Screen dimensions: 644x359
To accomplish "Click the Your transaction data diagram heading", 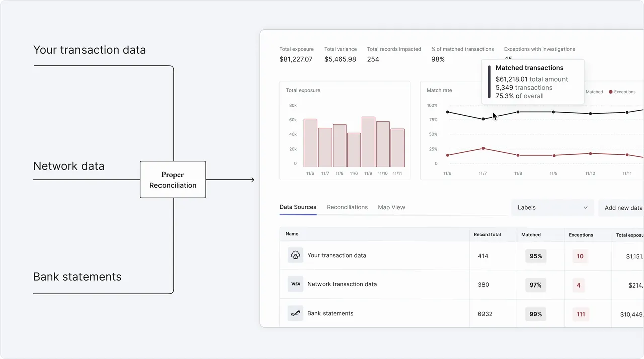I will [x=90, y=50].
